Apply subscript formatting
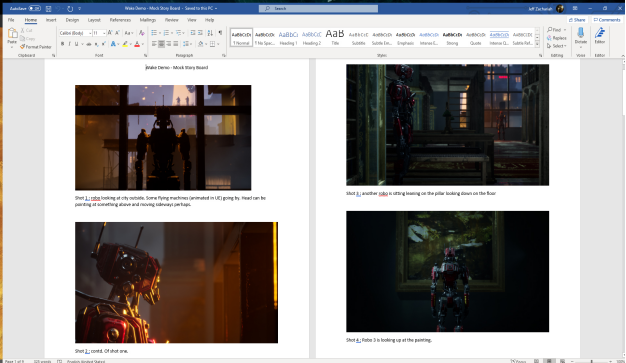The height and width of the screenshot is (363, 626). point(97,44)
